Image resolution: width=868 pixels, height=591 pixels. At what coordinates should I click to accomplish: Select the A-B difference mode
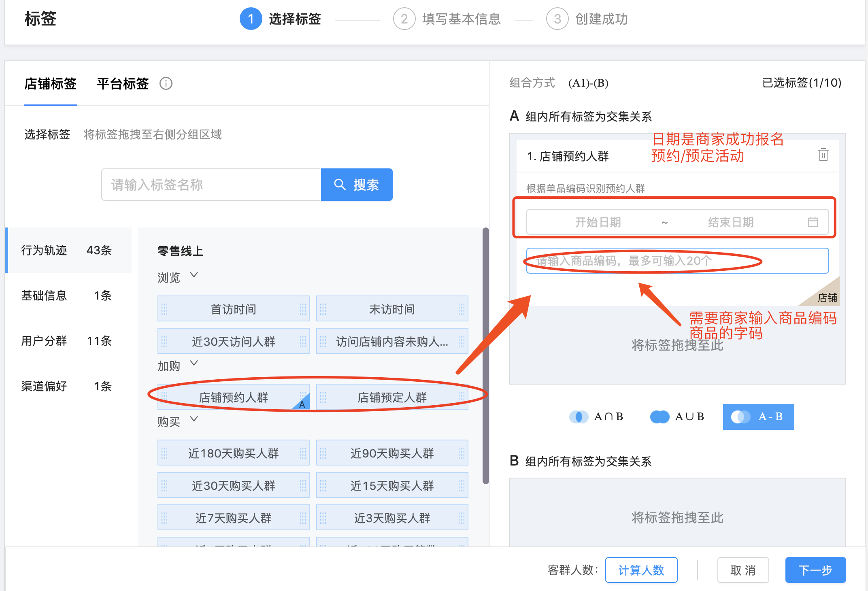point(758,417)
